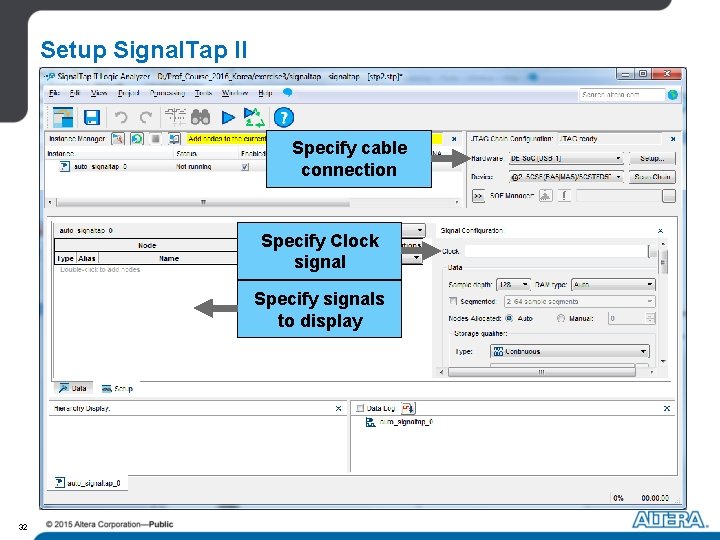Click the auto_signaltap_0 instance row icon

65,166
